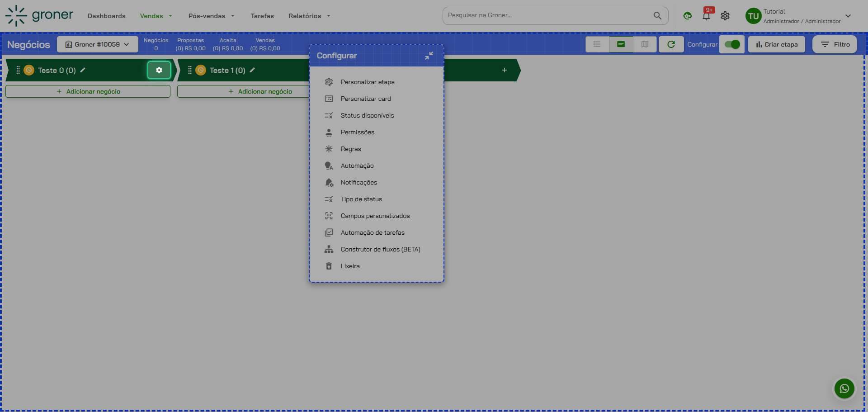This screenshot has height=412, width=868.
Task: Disable the Configurar toggle switch
Action: (x=731, y=44)
